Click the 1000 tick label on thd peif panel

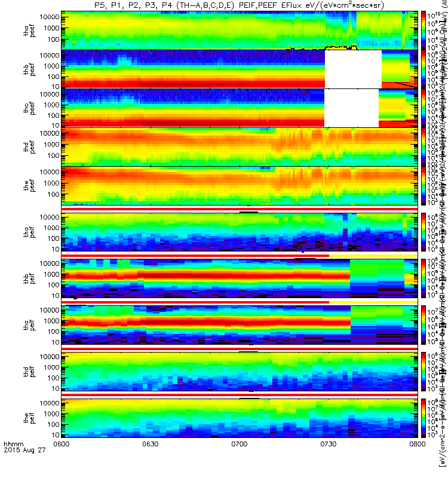(51, 367)
